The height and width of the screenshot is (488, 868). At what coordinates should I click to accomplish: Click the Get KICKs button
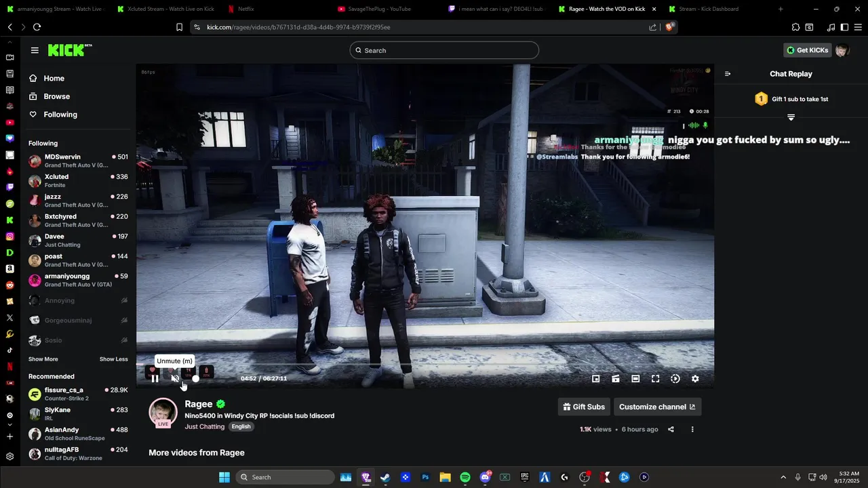point(807,50)
